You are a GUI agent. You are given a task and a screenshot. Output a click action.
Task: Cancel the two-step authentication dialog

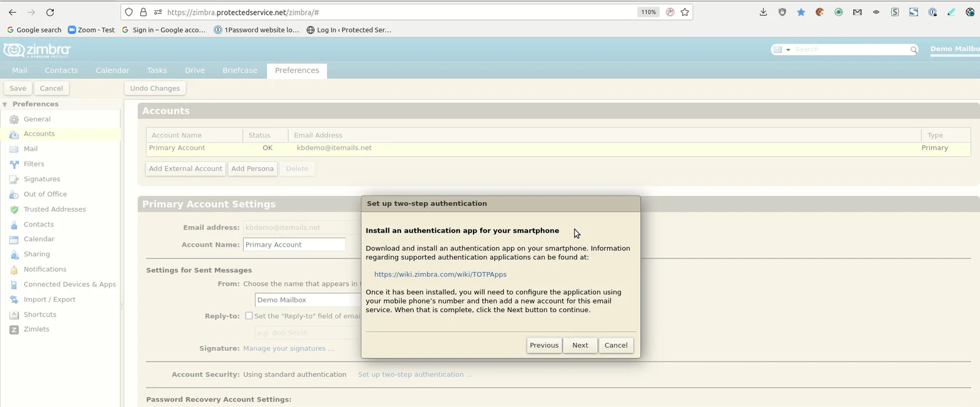(616, 345)
